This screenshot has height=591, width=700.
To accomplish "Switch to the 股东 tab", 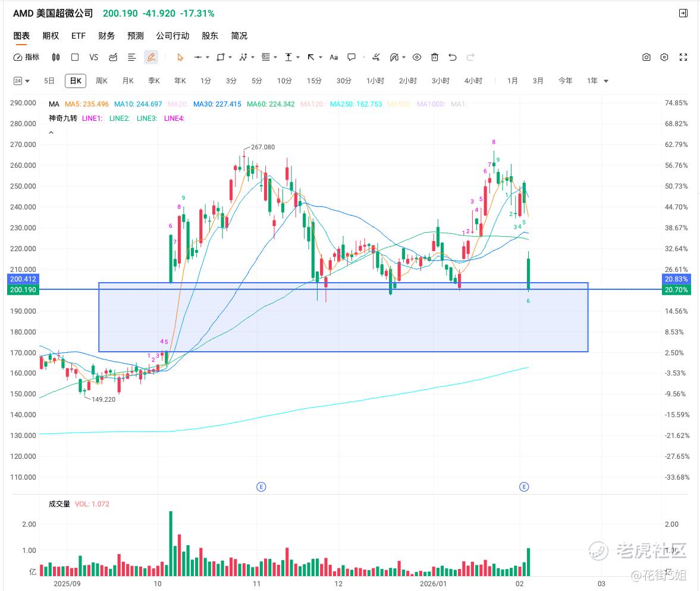I will 210,36.
